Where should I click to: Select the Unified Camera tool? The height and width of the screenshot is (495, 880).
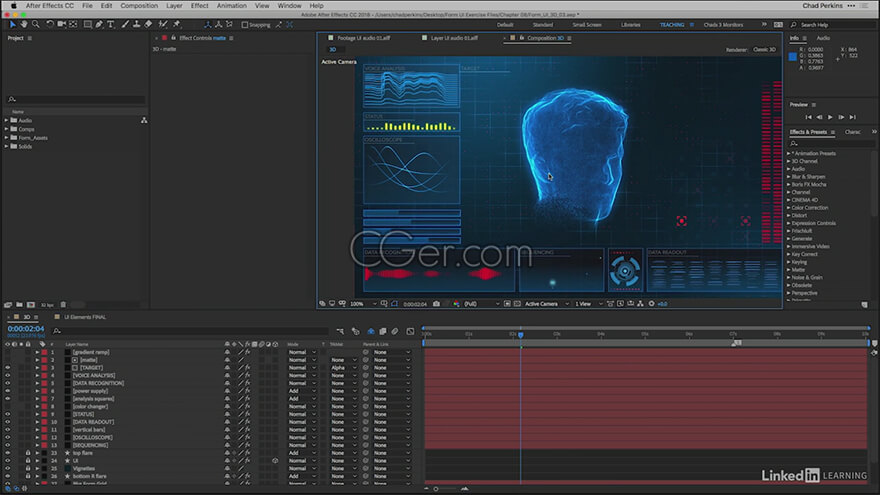(x=61, y=25)
